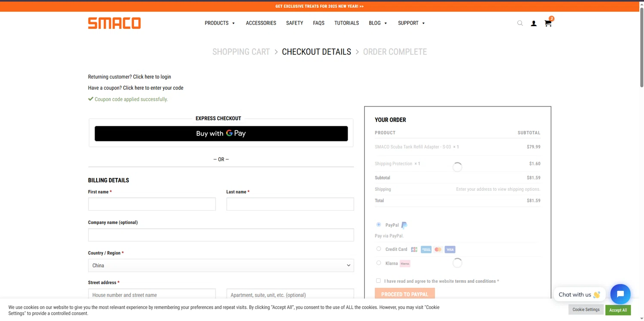Expand the Support menu
Image resolution: width=644 pixels, height=321 pixels.
point(411,23)
